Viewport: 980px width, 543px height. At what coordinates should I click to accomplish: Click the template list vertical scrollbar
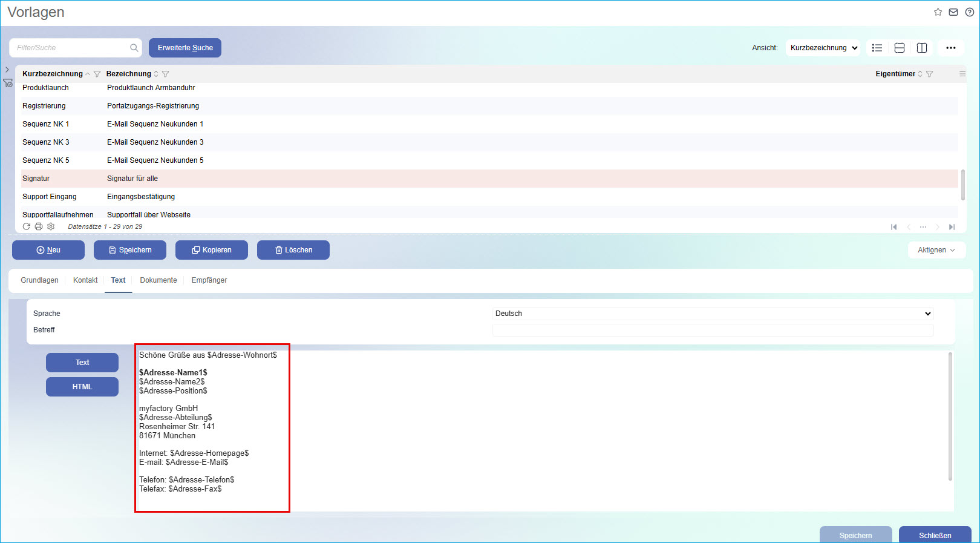tap(962, 185)
